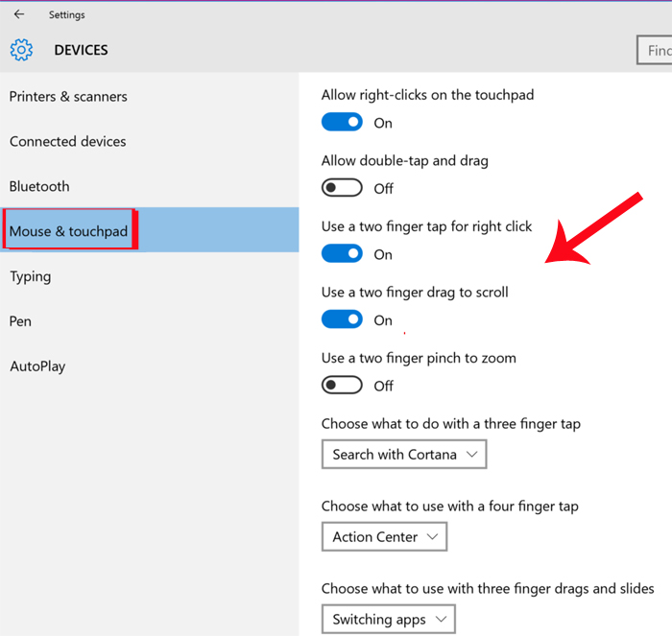
Task: Expand the Switching apps dropdown
Action: (x=388, y=619)
